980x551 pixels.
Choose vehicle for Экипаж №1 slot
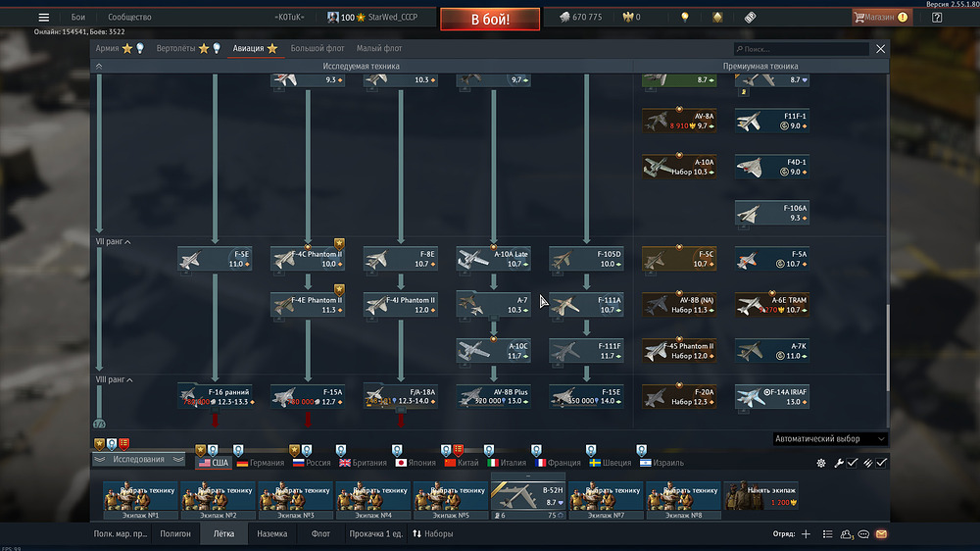[140, 500]
